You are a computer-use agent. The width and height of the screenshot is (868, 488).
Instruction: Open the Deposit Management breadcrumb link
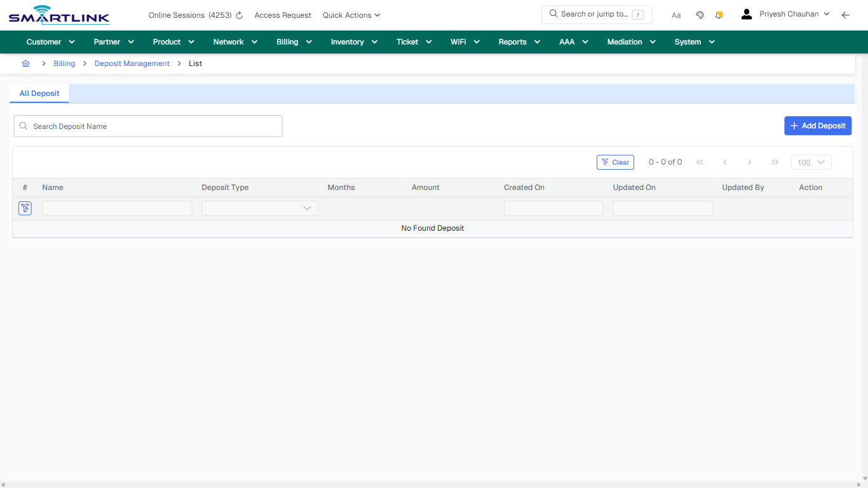(132, 64)
